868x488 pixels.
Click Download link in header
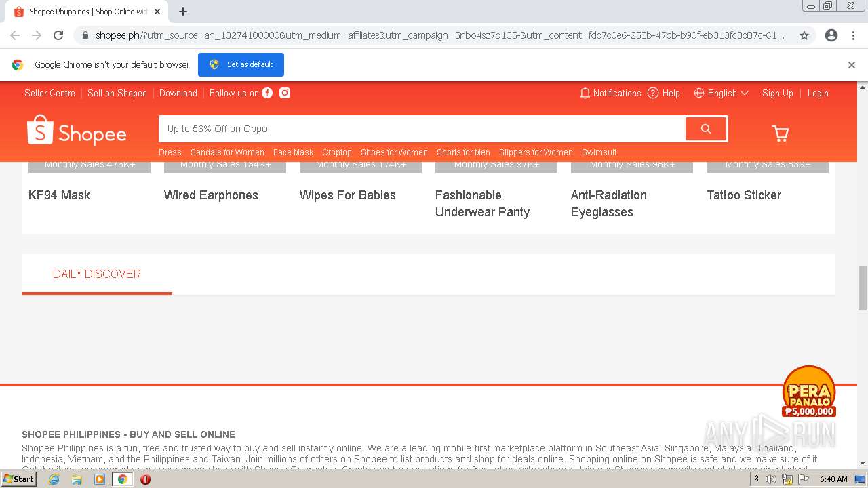pos(178,93)
